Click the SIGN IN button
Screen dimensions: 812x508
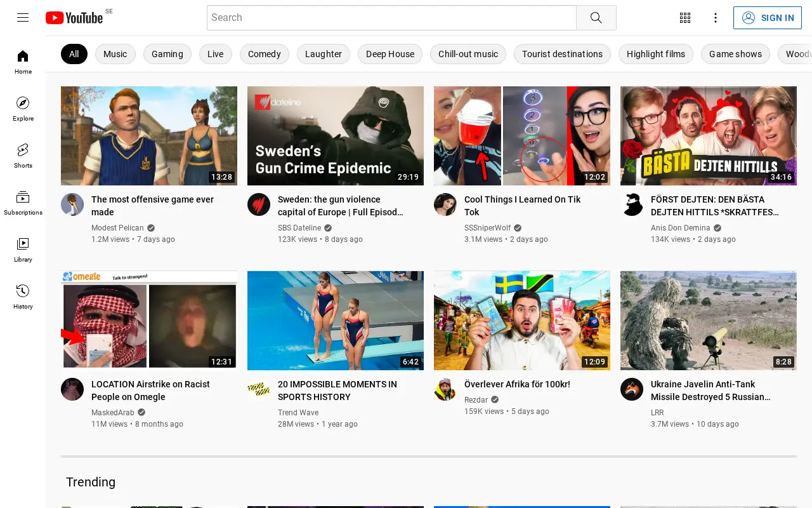pos(768,18)
